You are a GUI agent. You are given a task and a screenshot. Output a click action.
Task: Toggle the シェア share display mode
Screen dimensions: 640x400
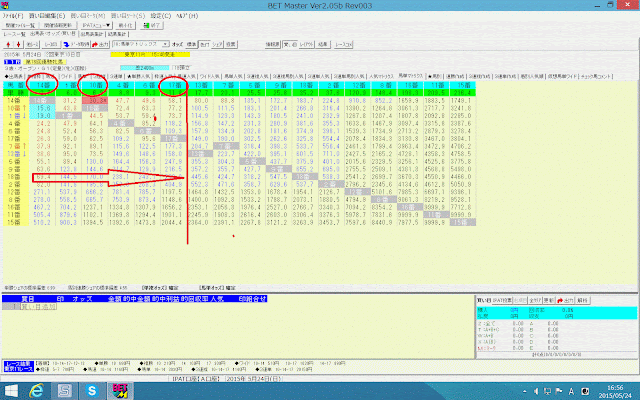218,44
